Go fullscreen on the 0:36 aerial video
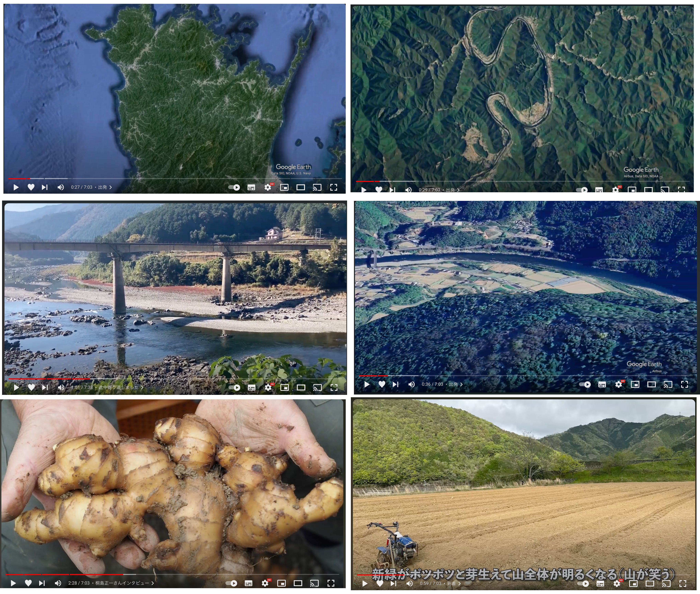 point(684,384)
